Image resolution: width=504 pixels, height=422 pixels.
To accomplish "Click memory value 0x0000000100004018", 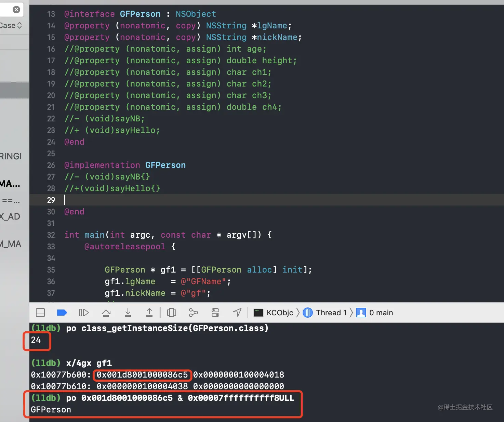I will [239, 375].
